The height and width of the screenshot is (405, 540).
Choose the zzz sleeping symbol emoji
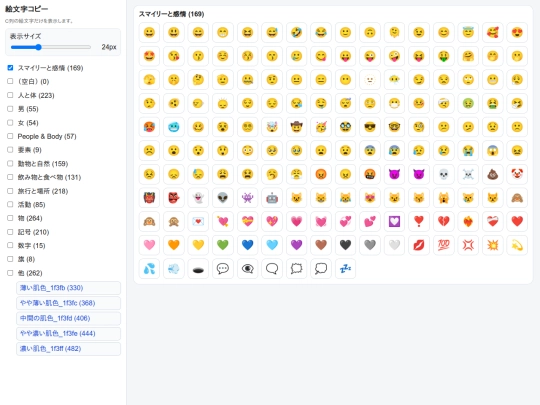point(345,268)
